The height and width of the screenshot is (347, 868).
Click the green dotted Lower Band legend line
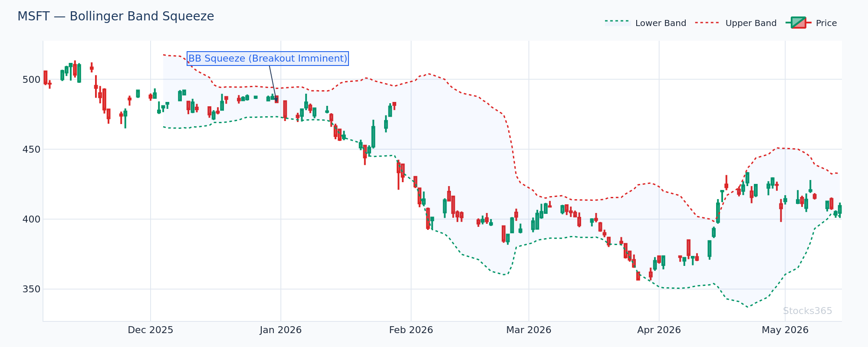tap(618, 22)
